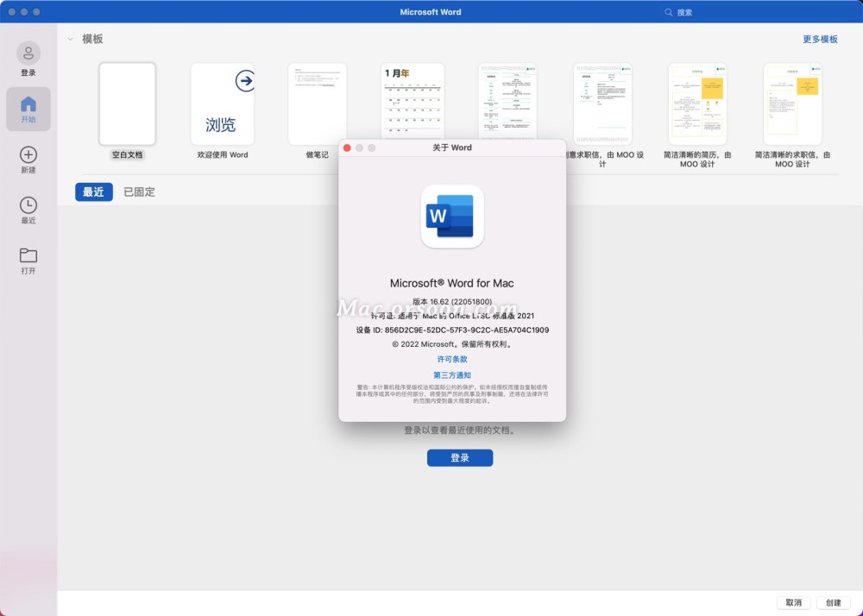Open the 第三方通知 link
The width and height of the screenshot is (863, 616).
coord(451,374)
